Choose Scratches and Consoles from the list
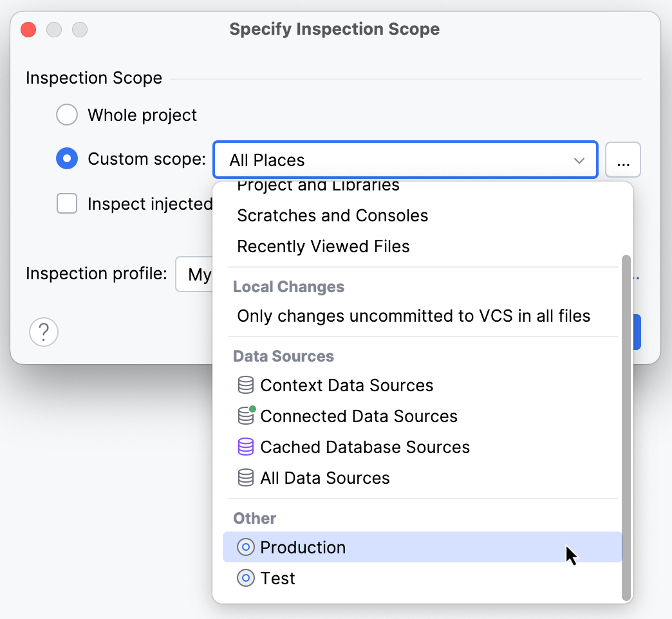The height and width of the screenshot is (619, 672). [x=332, y=216]
